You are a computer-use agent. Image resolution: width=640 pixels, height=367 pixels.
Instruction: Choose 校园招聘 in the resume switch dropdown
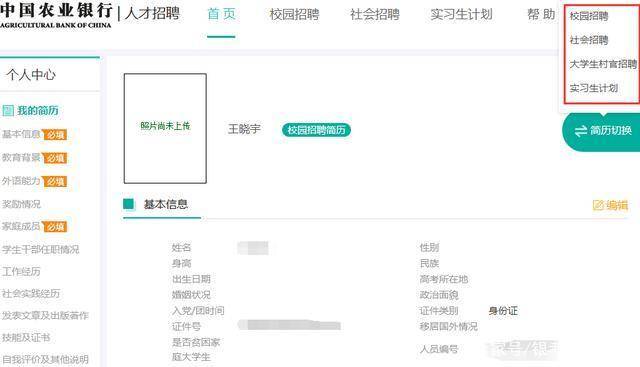(589, 16)
